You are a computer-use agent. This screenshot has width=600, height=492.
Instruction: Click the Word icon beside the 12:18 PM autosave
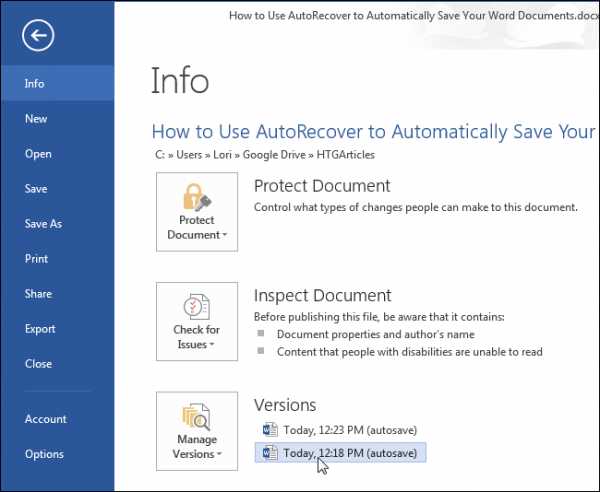coord(270,453)
